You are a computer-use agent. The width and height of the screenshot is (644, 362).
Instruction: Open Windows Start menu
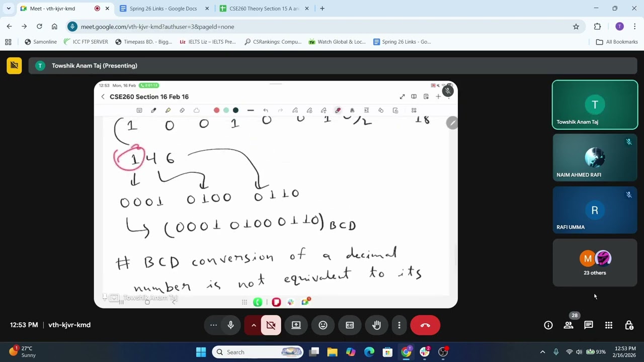(x=201, y=352)
